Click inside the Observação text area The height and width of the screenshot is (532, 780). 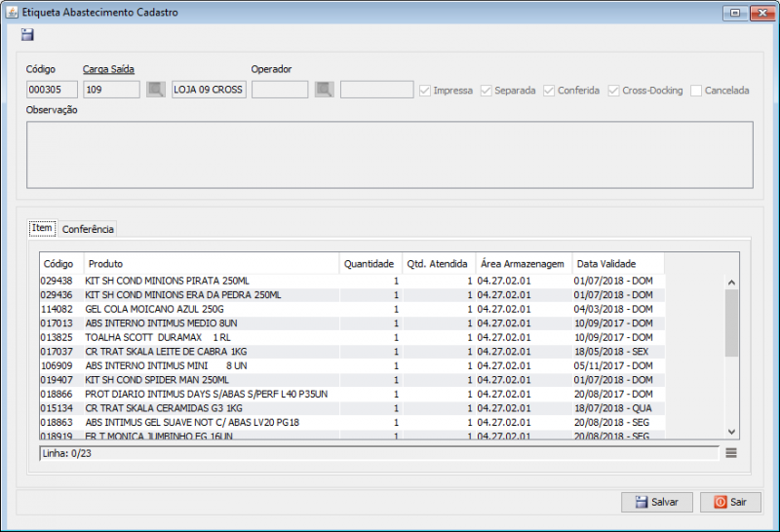(x=389, y=155)
